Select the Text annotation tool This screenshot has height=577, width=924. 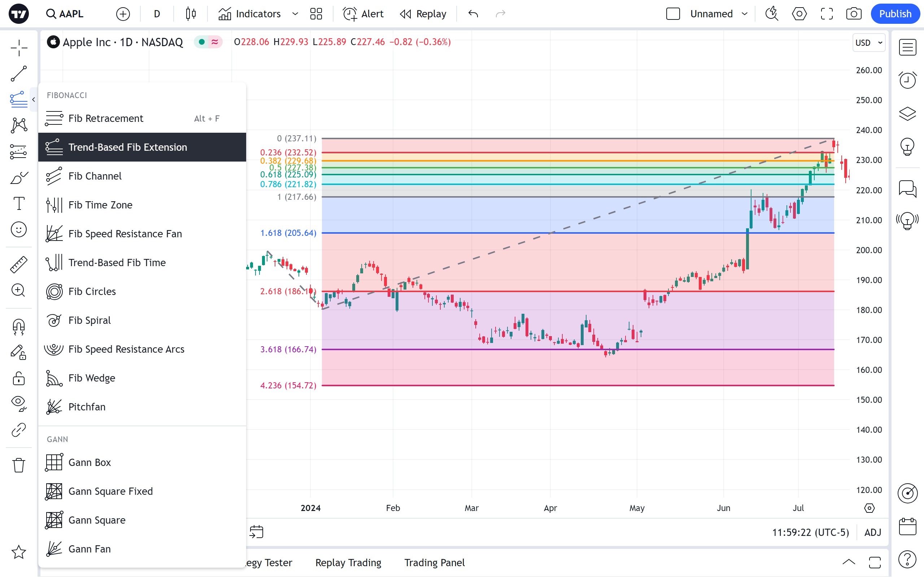pos(18,203)
